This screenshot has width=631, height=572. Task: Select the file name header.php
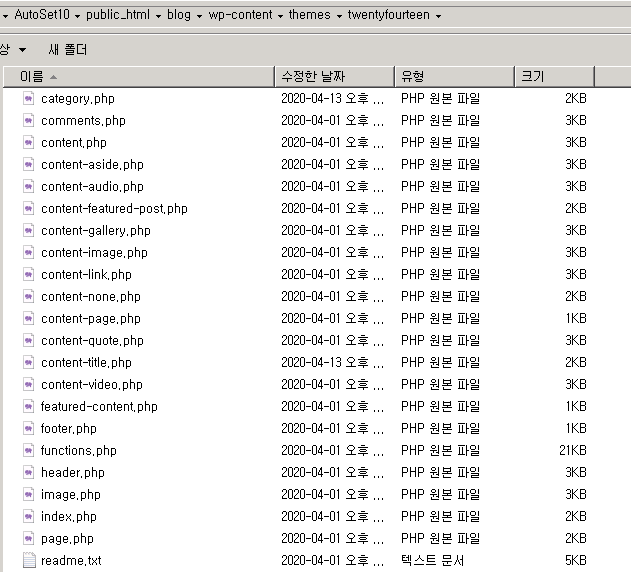click(x=72, y=473)
